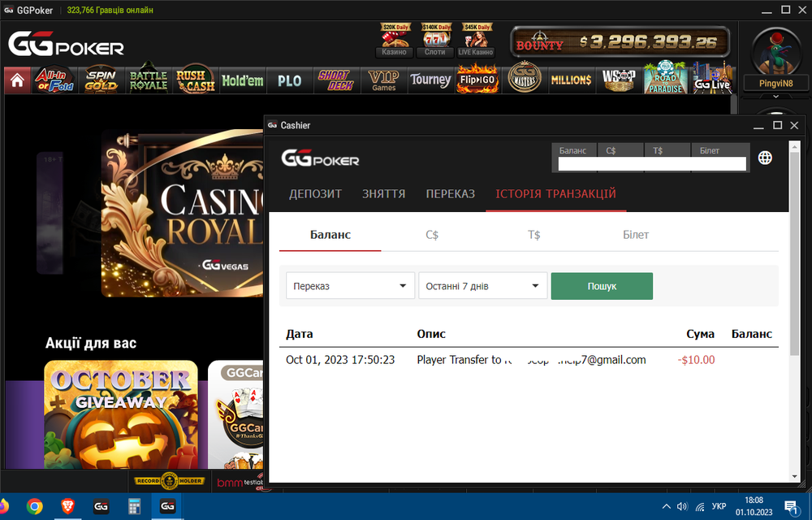Open Brave browser from the taskbar
Image resolution: width=812 pixels, height=520 pixels.
click(68, 506)
